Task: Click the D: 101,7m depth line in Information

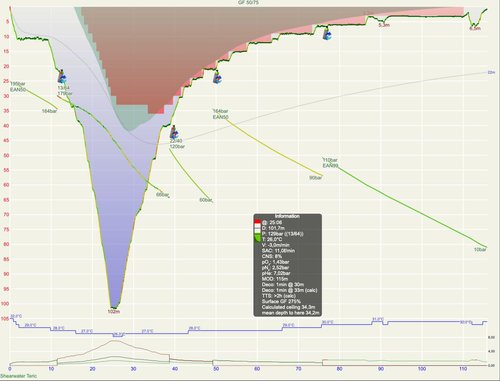Action: 273,228
